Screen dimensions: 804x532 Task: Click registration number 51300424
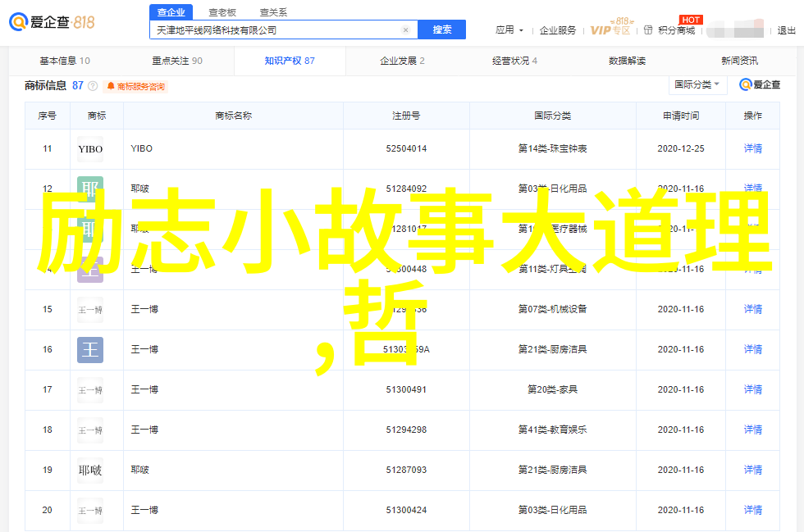click(x=406, y=511)
